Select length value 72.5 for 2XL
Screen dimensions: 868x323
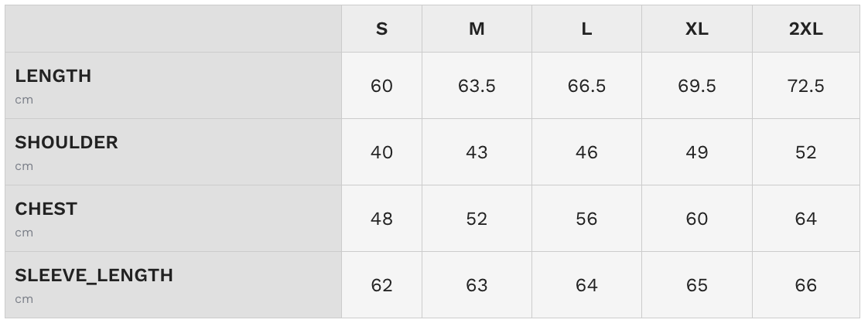(x=805, y=86)
